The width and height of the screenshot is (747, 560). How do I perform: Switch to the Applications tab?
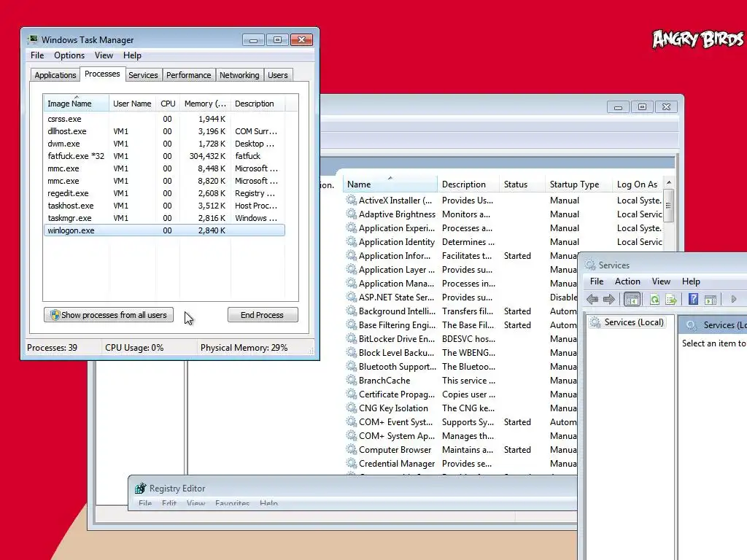[x=55, y=75]
